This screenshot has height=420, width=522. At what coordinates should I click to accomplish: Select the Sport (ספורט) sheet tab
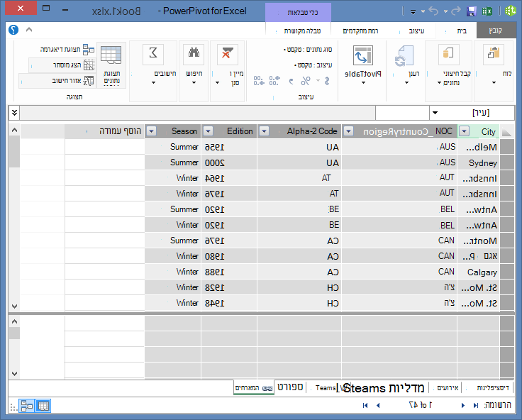click(290, 387)
